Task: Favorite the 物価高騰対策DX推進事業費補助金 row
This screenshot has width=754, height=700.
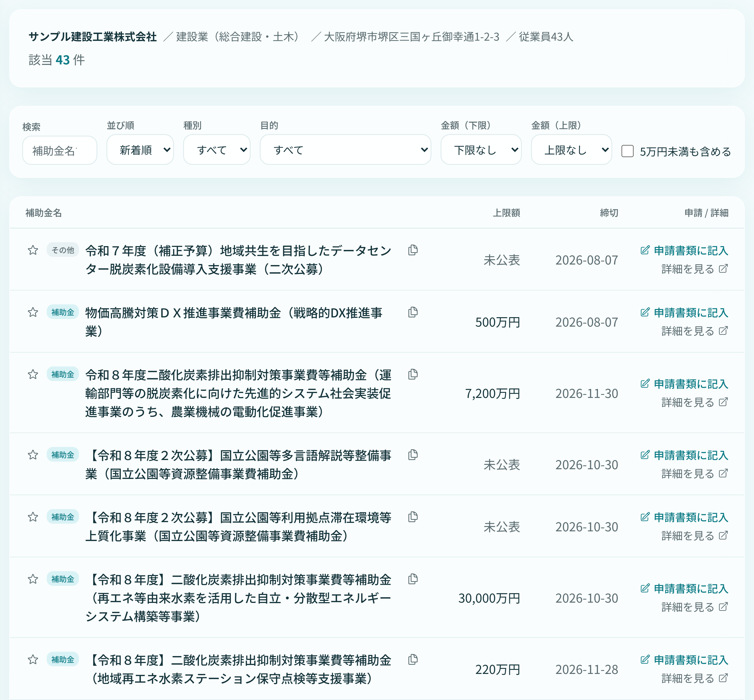Action: point(33,312)
